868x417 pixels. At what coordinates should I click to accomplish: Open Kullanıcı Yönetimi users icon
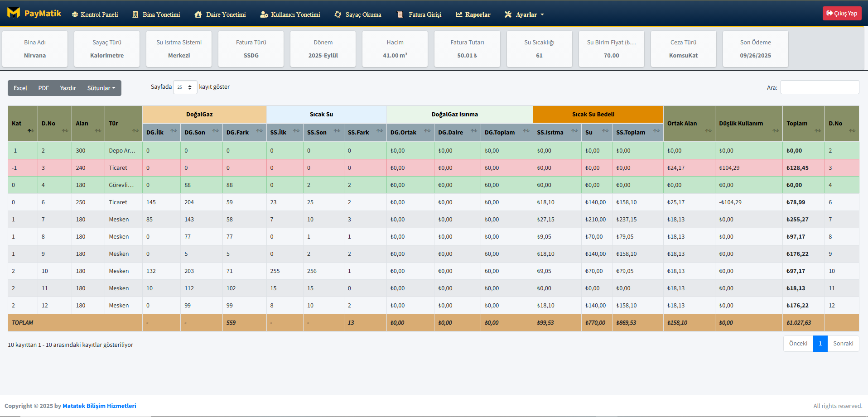coord(264,14)
